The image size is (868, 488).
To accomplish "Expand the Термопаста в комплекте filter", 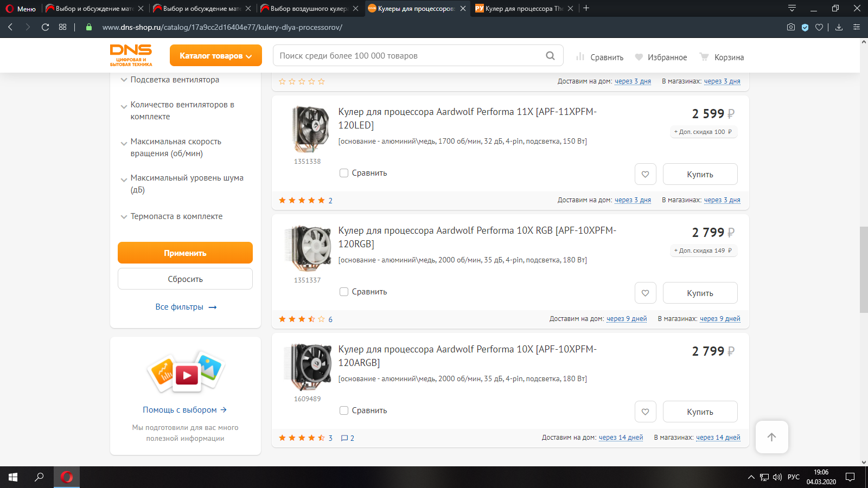I will pyautogui.click(x=171, y=216).
